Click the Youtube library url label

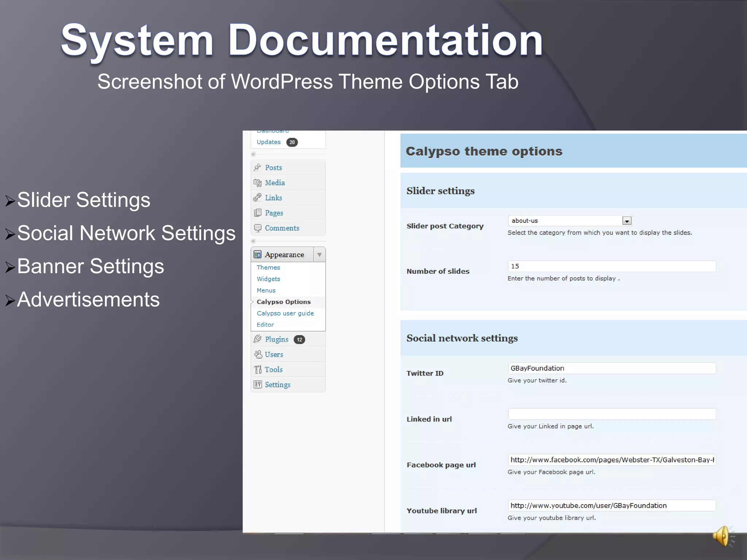(441, 511)
